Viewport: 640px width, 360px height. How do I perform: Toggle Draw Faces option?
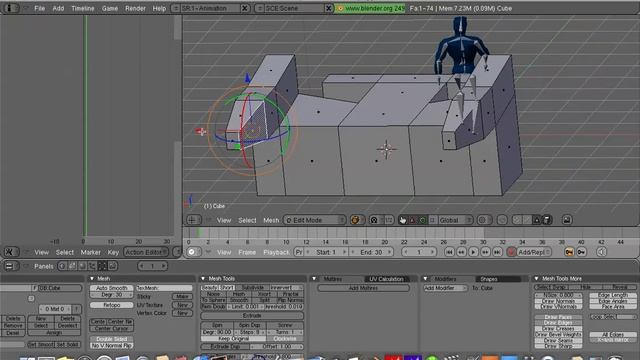click(x=558, y=317)
